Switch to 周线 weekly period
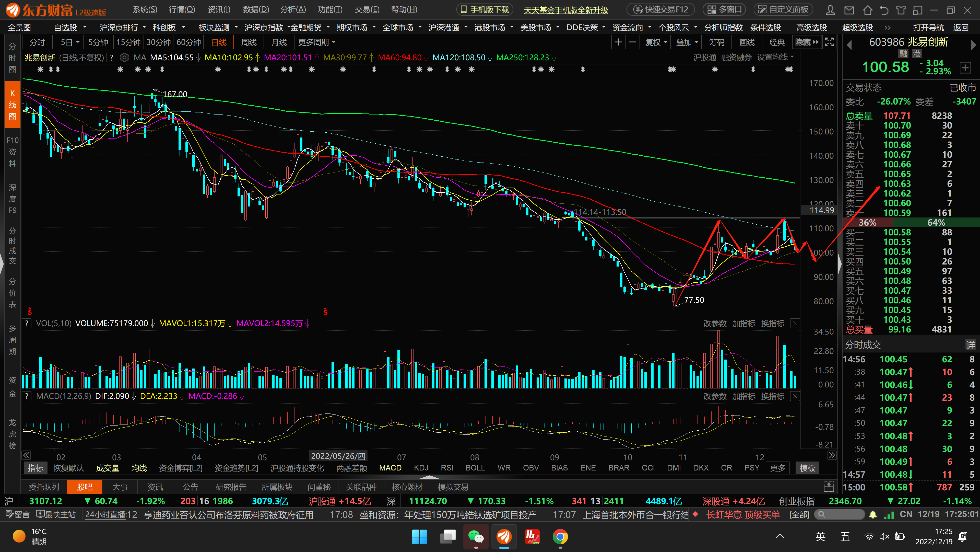Image resolution: width=980 pixels, height=552 pixels. click(x=249, y=42)
